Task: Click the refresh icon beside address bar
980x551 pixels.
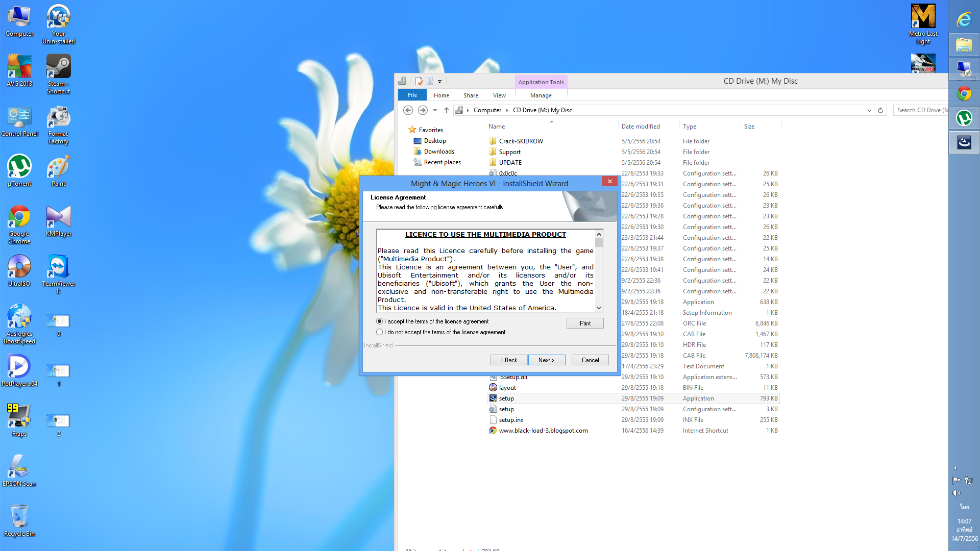Action: coord(880,110)
